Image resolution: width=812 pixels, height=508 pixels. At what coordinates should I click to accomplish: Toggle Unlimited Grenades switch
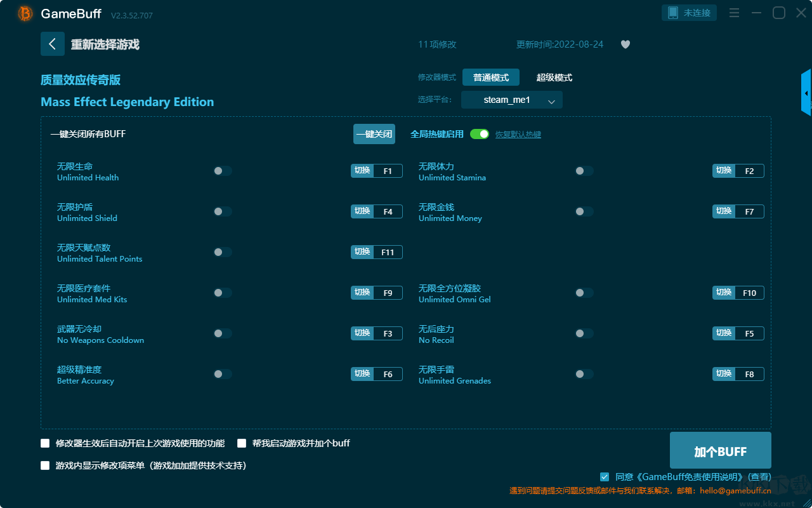584,374
